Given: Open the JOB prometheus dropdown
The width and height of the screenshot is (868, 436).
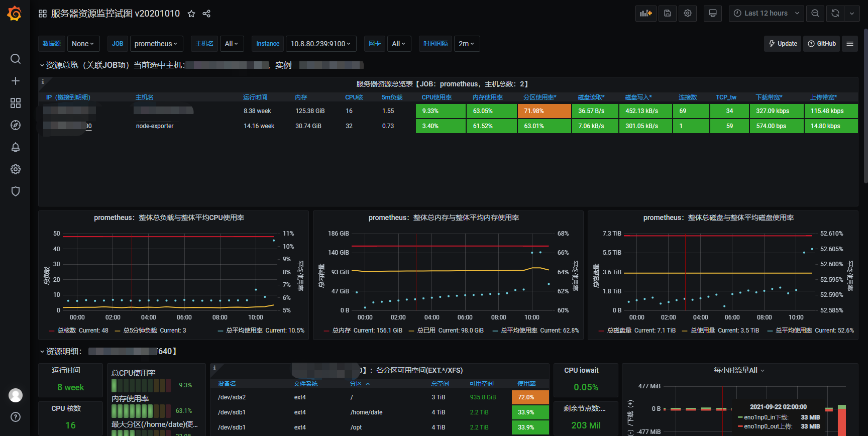Looking at the screenshot, I should 156,44.
